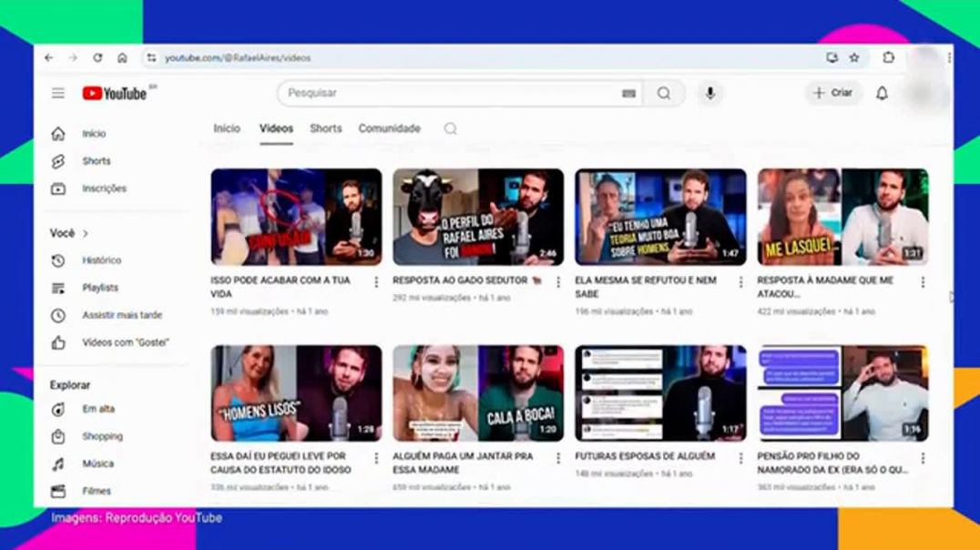This screenshot has width=980, height=550.
Task: Click the channel search magnifier icon
Action: coord(450,128)
